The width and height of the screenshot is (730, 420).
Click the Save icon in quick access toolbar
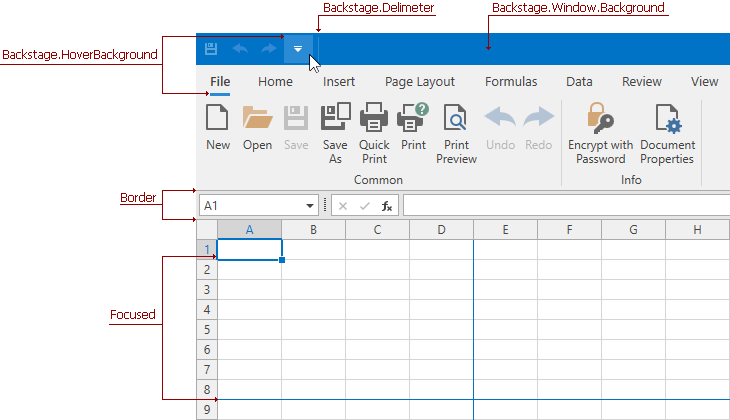[x=211, y=48]
